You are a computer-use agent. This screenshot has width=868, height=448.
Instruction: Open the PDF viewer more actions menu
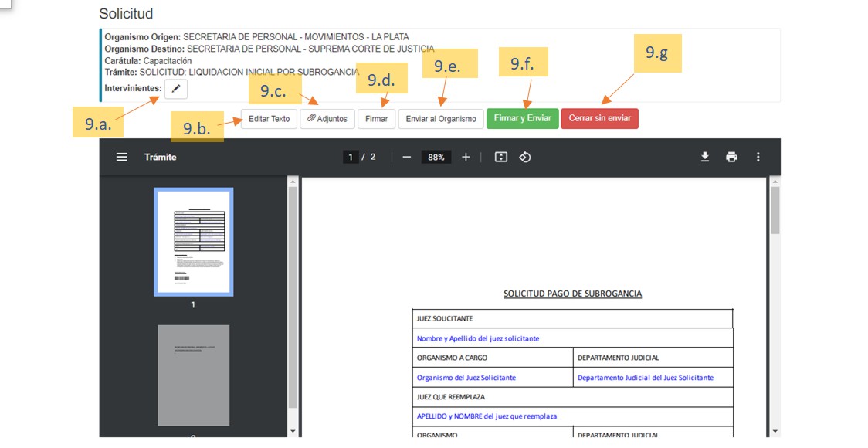(x=758, y=157)
